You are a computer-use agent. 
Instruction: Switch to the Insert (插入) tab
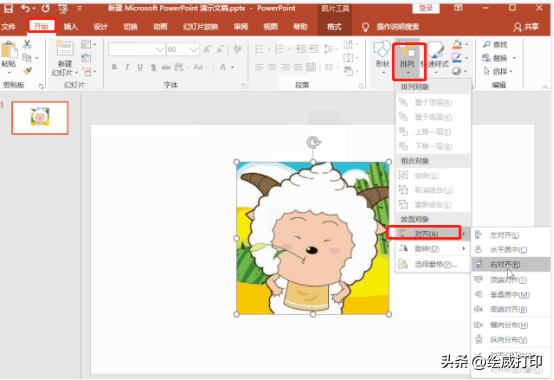coord(71,27)
